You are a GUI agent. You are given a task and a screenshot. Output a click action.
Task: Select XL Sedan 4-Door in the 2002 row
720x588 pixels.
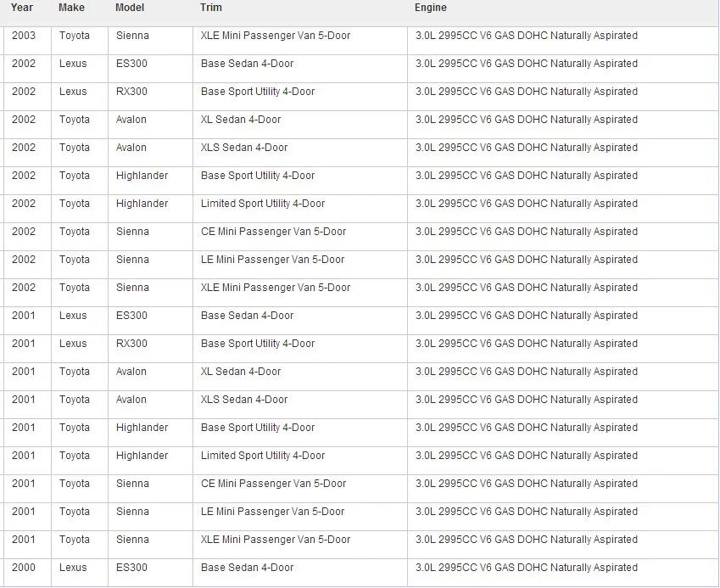pyautogui.click(x=241, y=120)
